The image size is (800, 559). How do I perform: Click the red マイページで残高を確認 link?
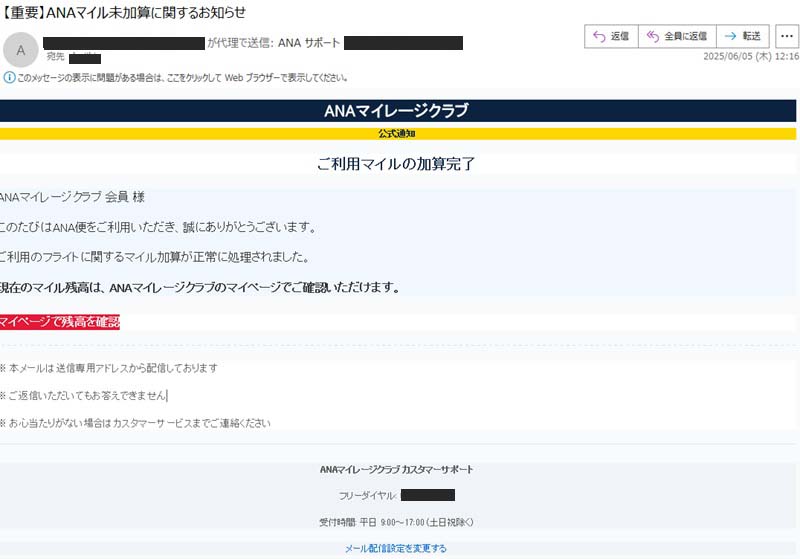click(x=59, y=322)
